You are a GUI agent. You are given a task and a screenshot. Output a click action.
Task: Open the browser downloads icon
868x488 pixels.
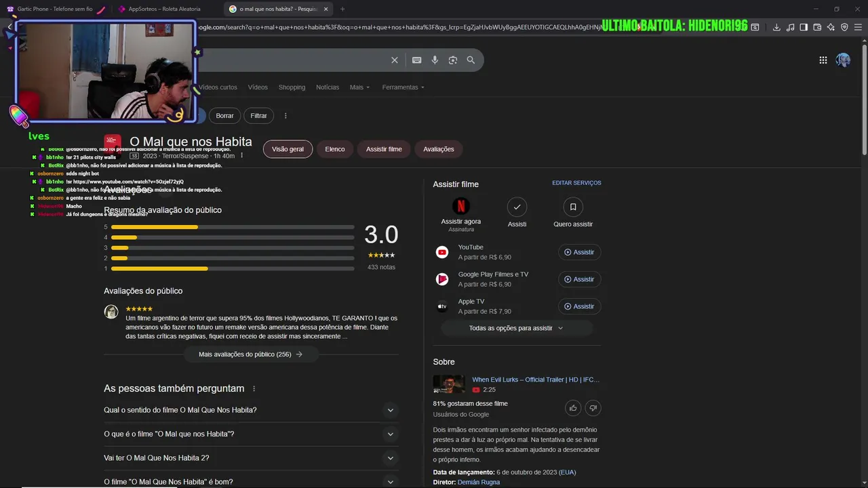point(776,27)
